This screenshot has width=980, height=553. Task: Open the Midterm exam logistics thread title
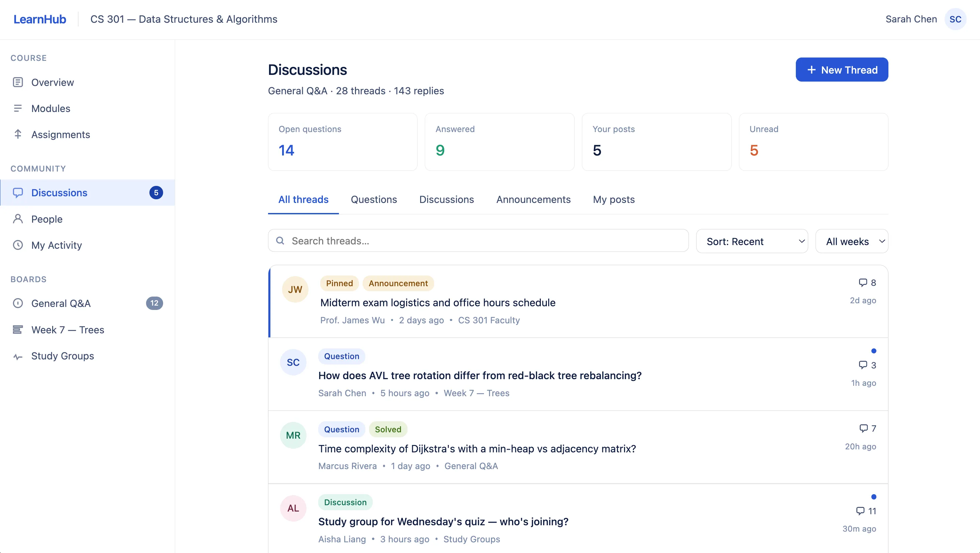[x=438, y=303]
